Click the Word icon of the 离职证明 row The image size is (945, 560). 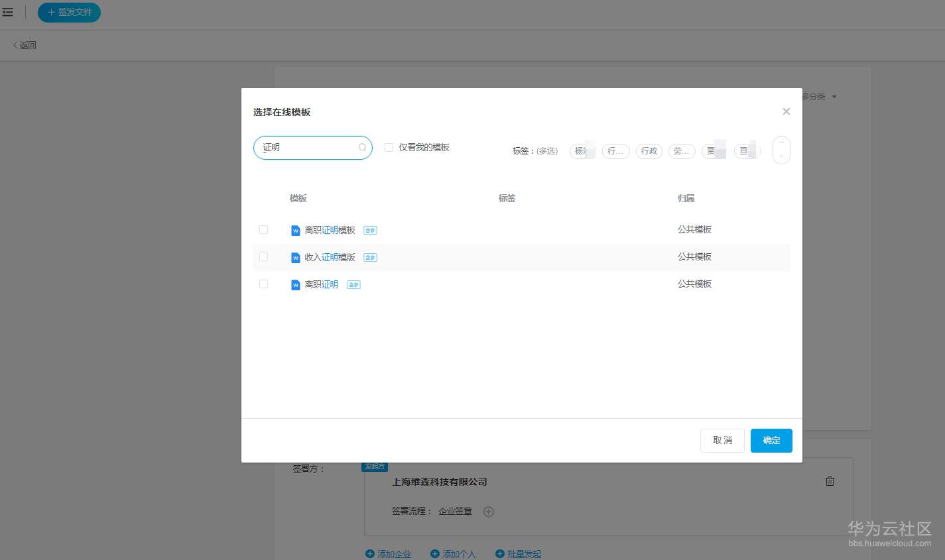click(x=296, y=285)
